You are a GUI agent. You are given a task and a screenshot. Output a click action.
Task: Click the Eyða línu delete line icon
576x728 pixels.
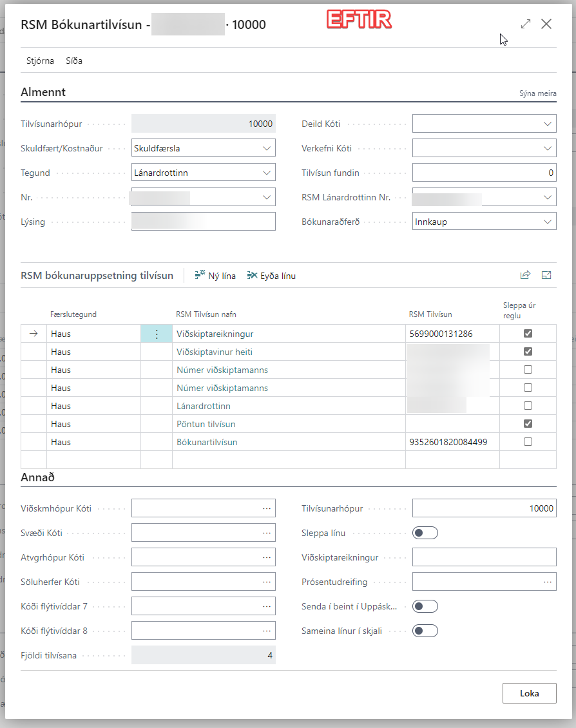pos(252,275)
